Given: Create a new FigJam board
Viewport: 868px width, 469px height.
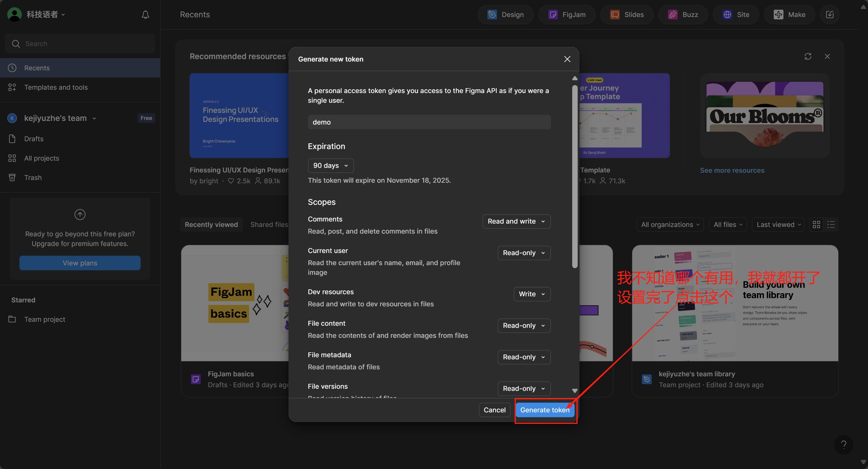Looking at the screenshot, I should (567, 15).
